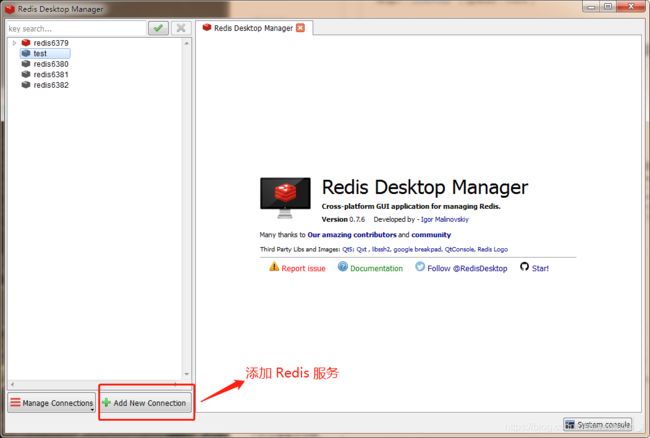
Task: Follow @RedisDesktop link
Action: pos(467,269)
